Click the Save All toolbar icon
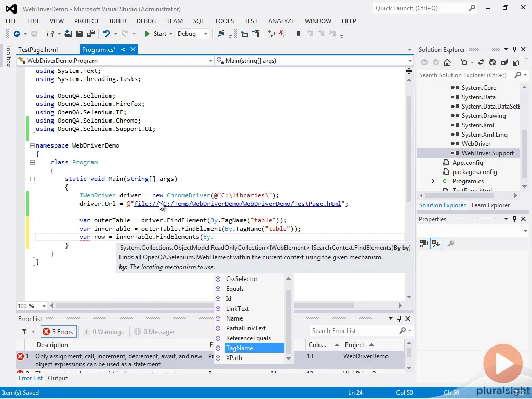The height and width of the screenshot is (399, 532). point(91,34)
